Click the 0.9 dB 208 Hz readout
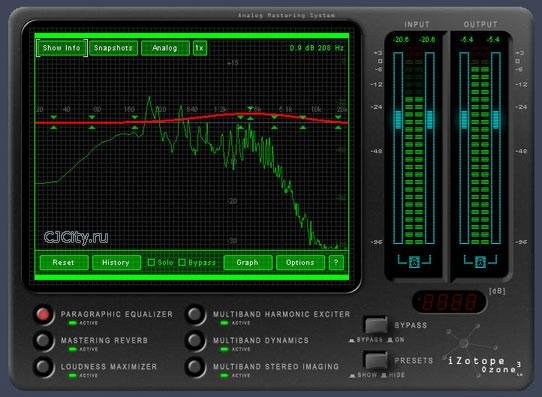Screen dimensions: 542x397 pos(317,48)
